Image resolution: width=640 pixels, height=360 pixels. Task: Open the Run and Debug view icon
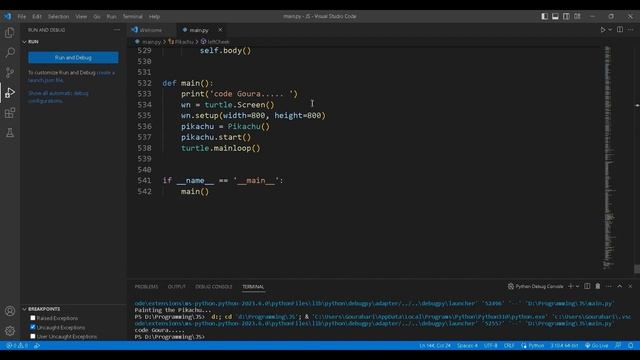10,93
